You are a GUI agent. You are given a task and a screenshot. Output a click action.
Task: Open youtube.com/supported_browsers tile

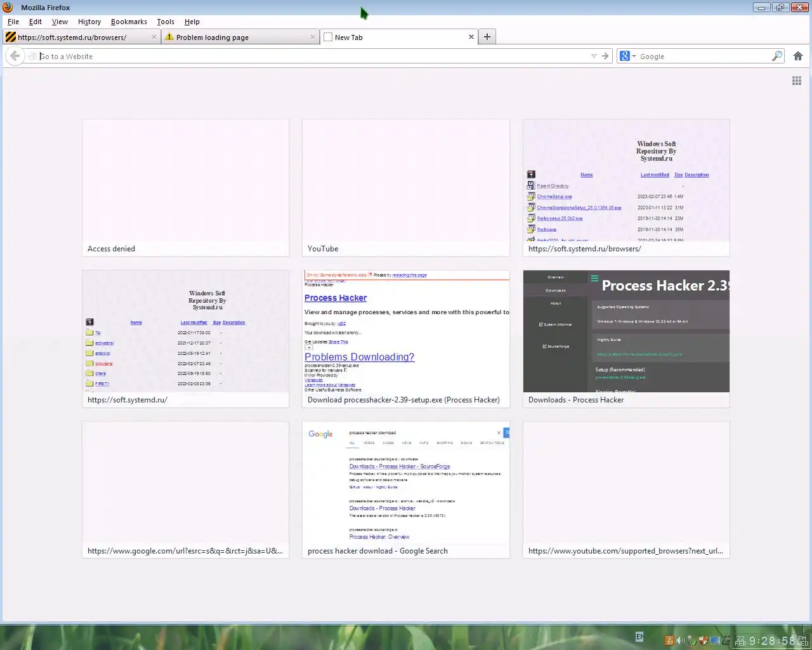coord(626,490)
